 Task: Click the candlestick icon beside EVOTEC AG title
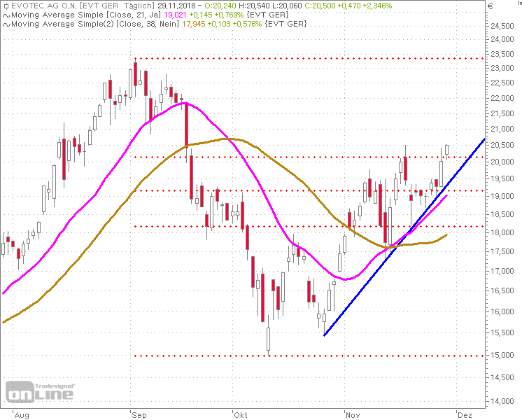tap(6, 6)
